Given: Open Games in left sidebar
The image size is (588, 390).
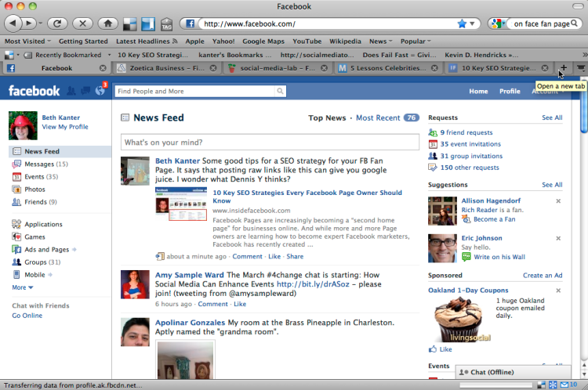Looking at the screenshot, I should tap(34, 237).
